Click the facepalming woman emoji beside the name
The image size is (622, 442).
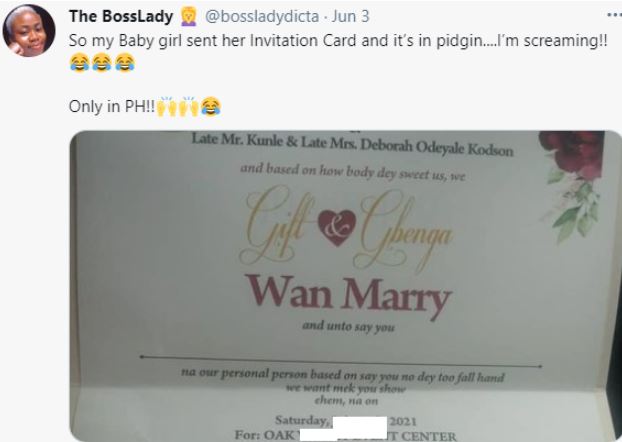[188, 17]
